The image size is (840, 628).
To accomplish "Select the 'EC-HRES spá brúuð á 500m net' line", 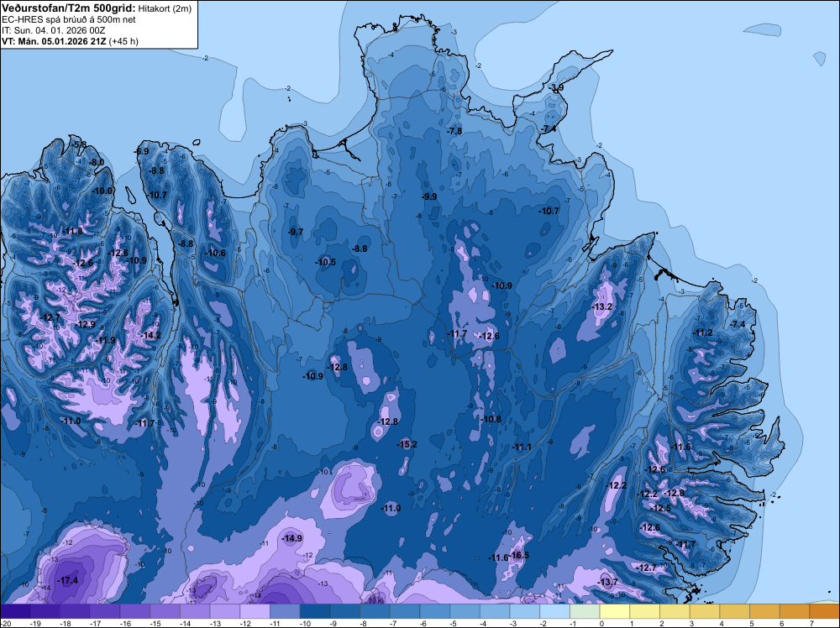I will click(69, 19).
